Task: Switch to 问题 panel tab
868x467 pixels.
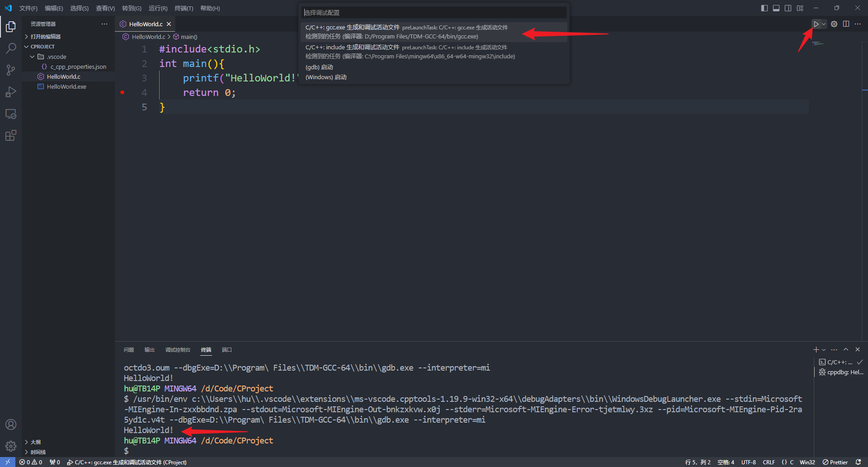Action: tap(129, 350)
